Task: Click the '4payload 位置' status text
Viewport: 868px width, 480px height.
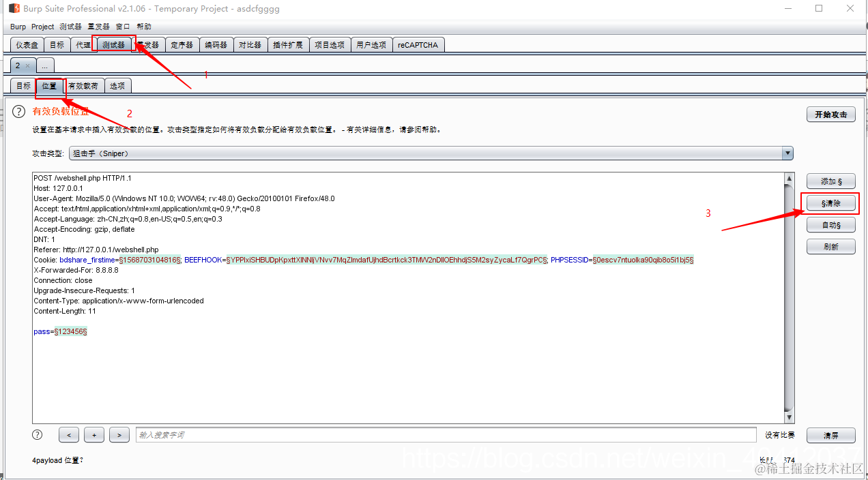Action: tap(57, 460)
